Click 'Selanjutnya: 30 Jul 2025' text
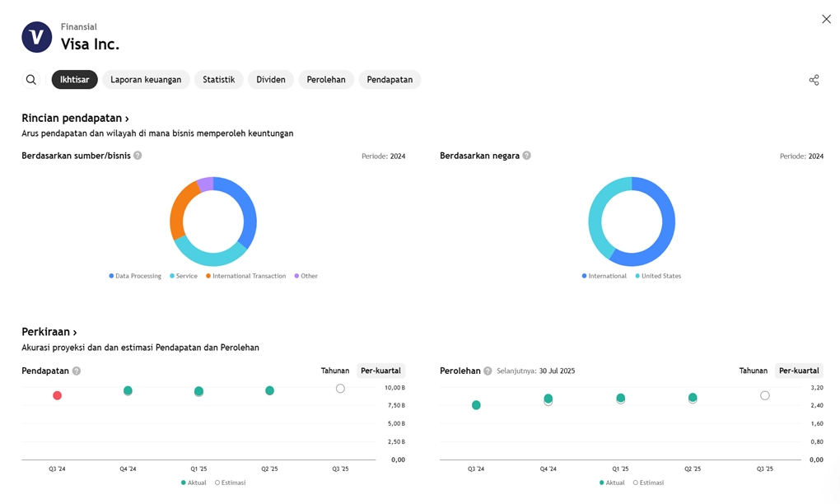Screen dimensions: 840x504 point(536,371)
